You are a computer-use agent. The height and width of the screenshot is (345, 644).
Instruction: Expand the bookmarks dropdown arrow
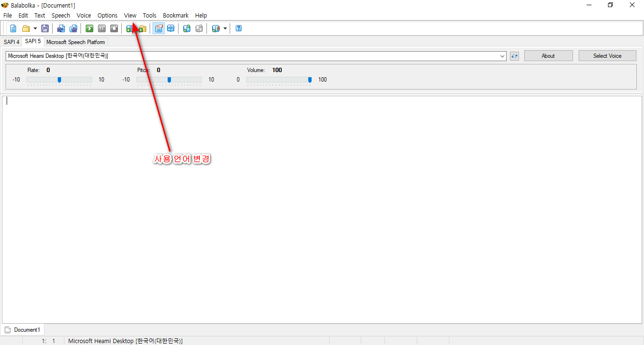click(x=225, y=28)
